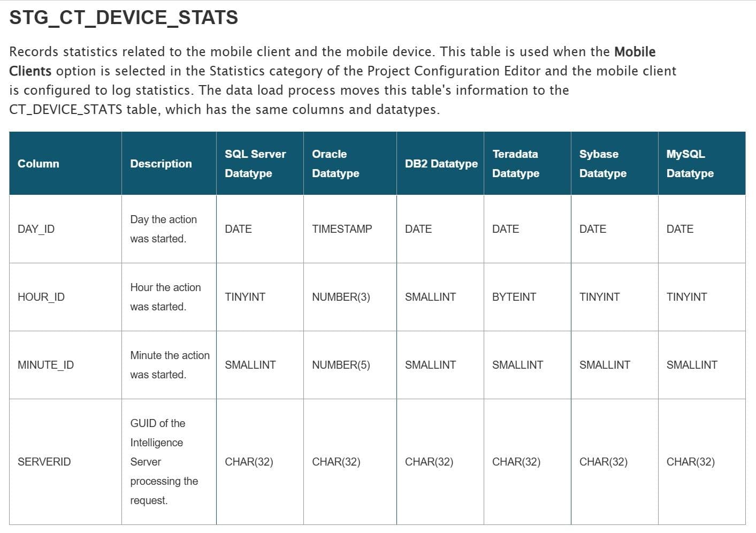Click the DB2 Datatype column header
Viewport: 756px width, 533px height.
point(441,164)
